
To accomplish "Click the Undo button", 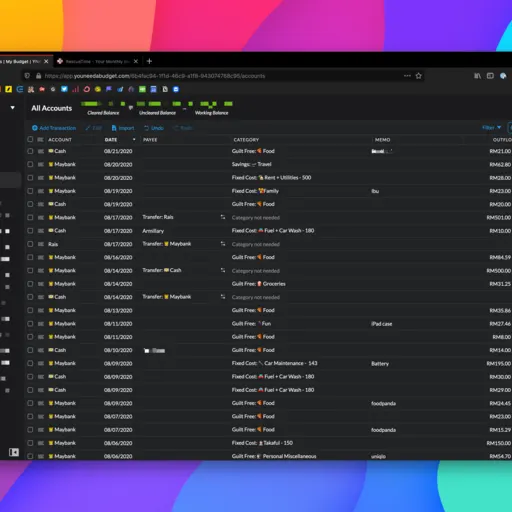I will point(154,128).
